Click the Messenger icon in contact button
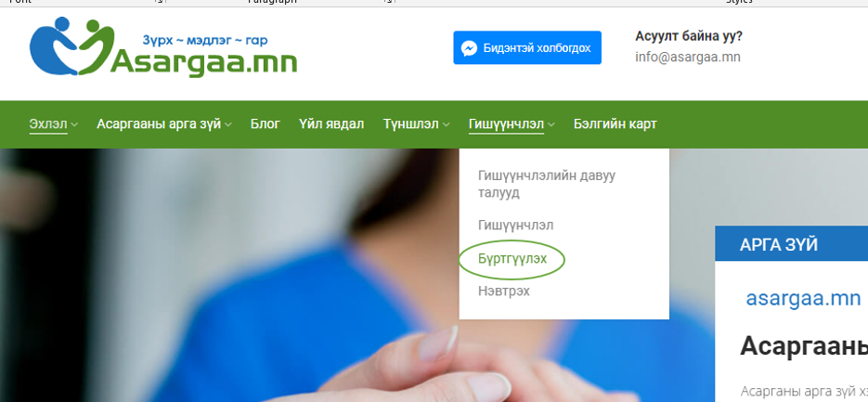The image size is (868, 402). [469, 48]
